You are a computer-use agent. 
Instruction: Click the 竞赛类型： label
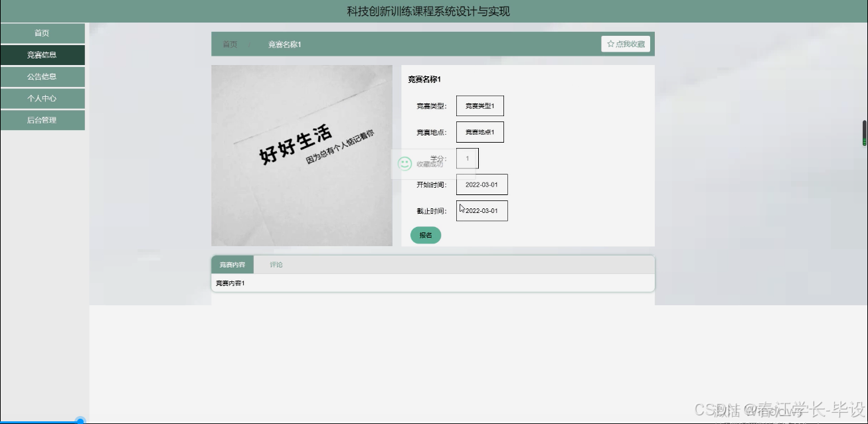click(x=432, y=106)
